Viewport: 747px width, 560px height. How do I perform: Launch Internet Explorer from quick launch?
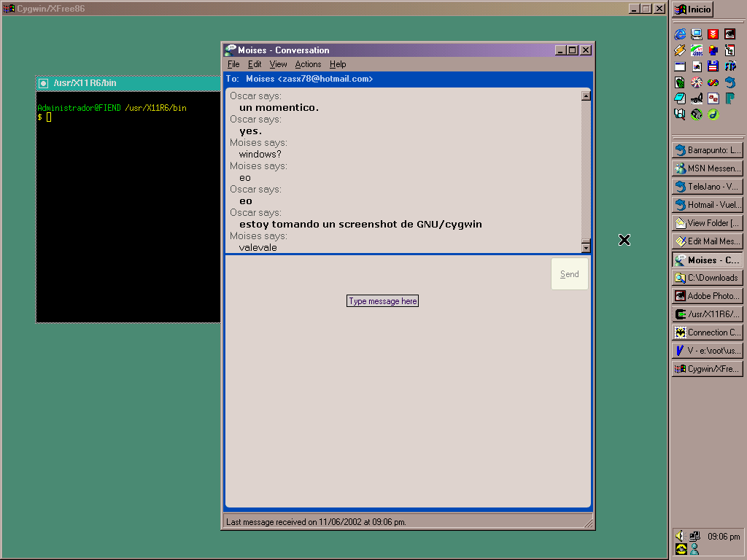(680, 34)
